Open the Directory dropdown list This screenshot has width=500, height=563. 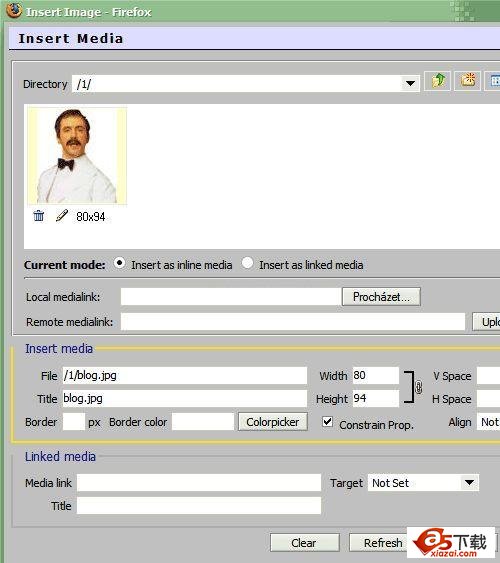point(410,84)
